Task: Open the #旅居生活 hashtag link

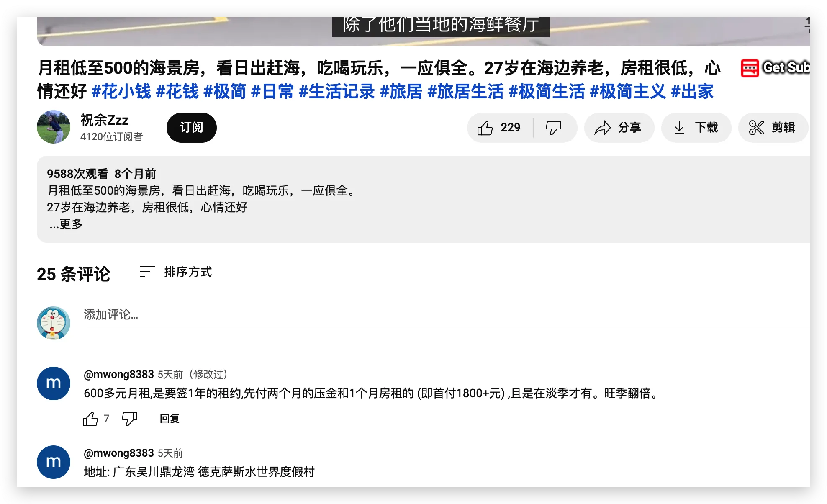Action: 465,91
